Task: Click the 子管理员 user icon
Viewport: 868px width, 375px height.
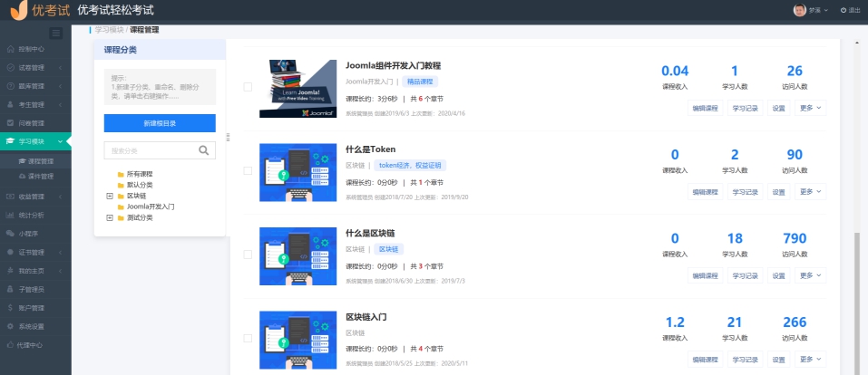Action: click(x=10, y=289)
